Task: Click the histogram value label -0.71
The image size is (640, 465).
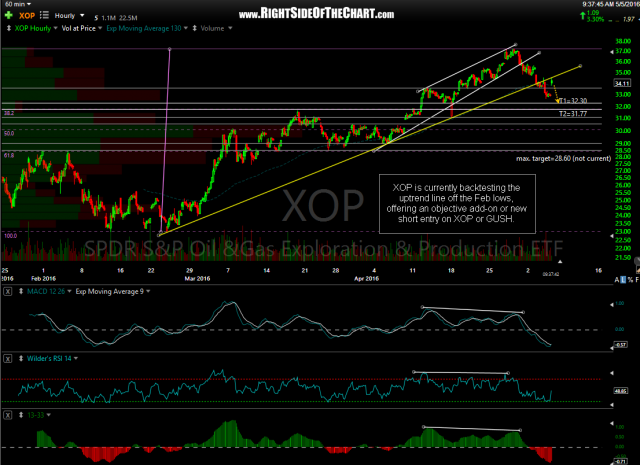Action: [620, 461]
